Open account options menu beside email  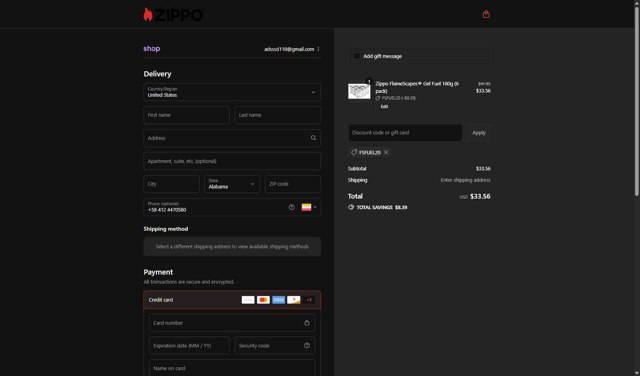coord(318,49)
